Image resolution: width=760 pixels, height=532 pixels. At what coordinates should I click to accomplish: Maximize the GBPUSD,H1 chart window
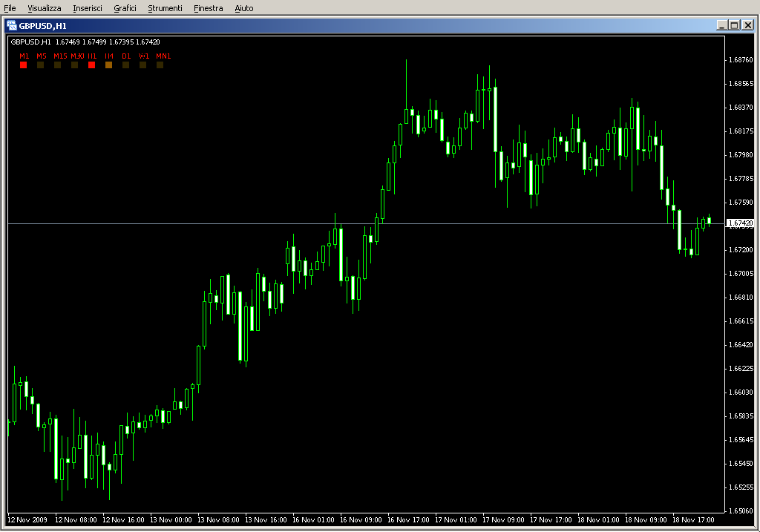[x=734, y=25]
